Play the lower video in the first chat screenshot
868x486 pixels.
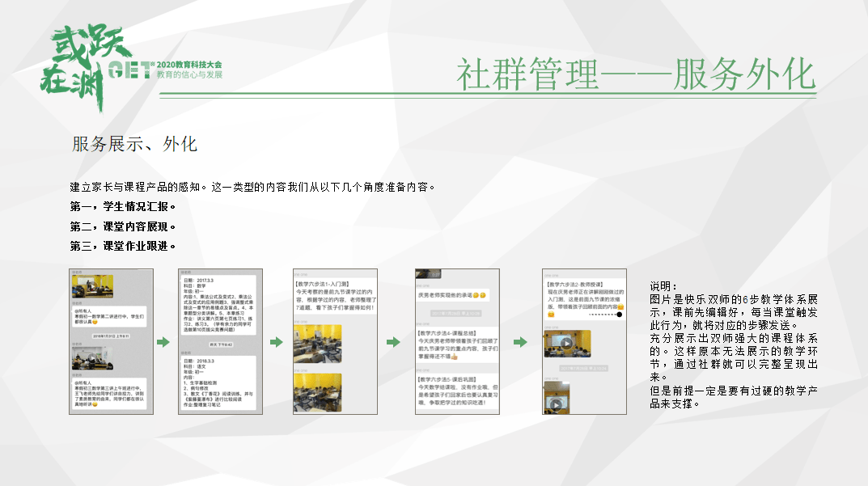pos(92,358)
